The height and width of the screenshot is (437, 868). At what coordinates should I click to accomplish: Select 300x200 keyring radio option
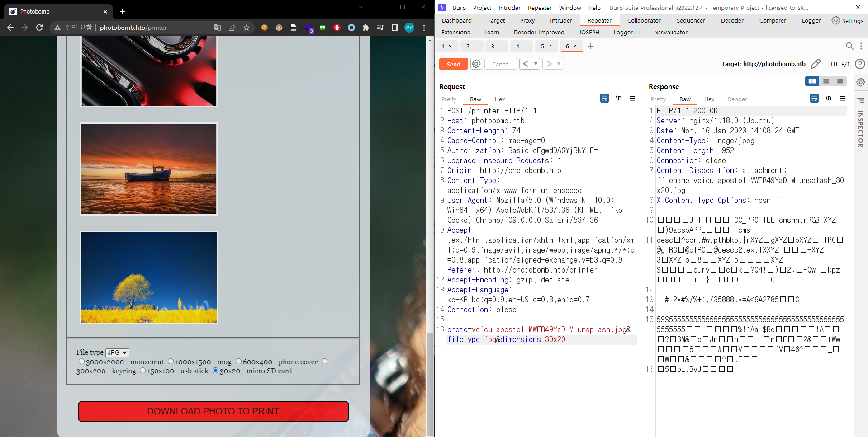[324, 361]
